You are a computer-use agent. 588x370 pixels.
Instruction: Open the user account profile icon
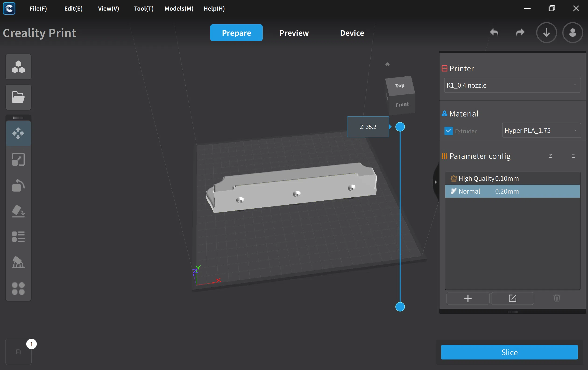(573, 32)
